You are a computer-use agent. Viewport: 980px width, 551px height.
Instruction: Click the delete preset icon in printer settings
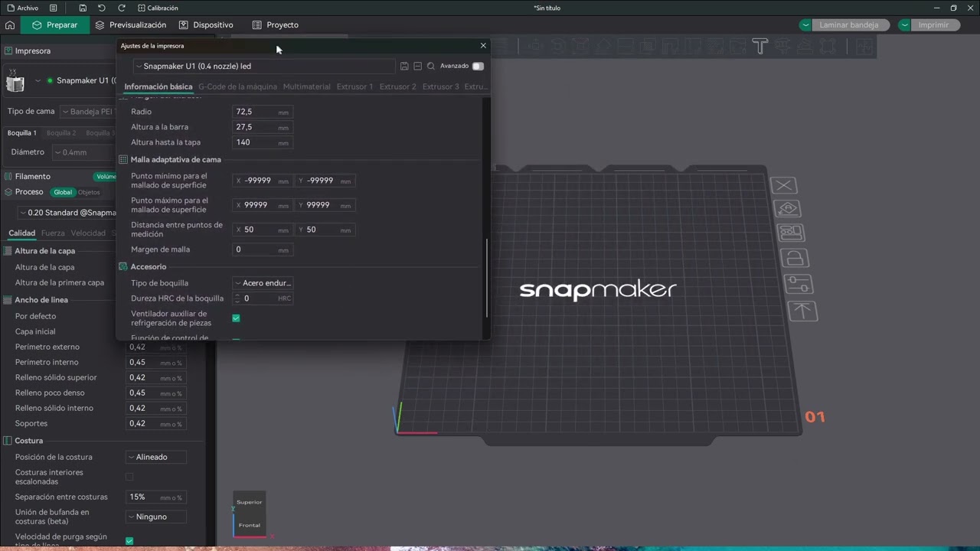[x=417, y=67]
